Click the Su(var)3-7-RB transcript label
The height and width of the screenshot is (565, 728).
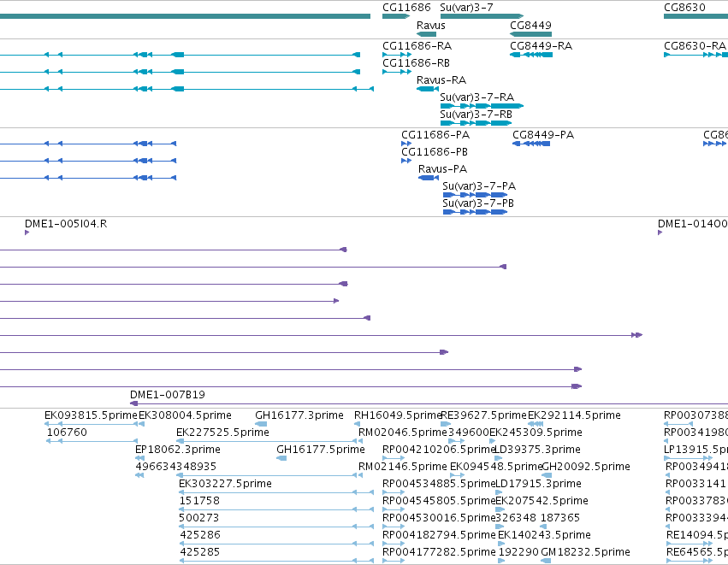click(x=476, y=115)
